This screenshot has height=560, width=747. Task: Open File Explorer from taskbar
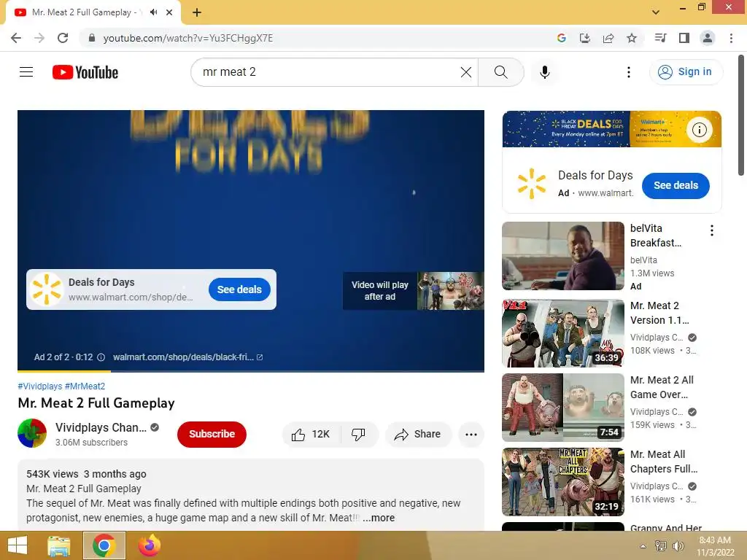(59, 545)
